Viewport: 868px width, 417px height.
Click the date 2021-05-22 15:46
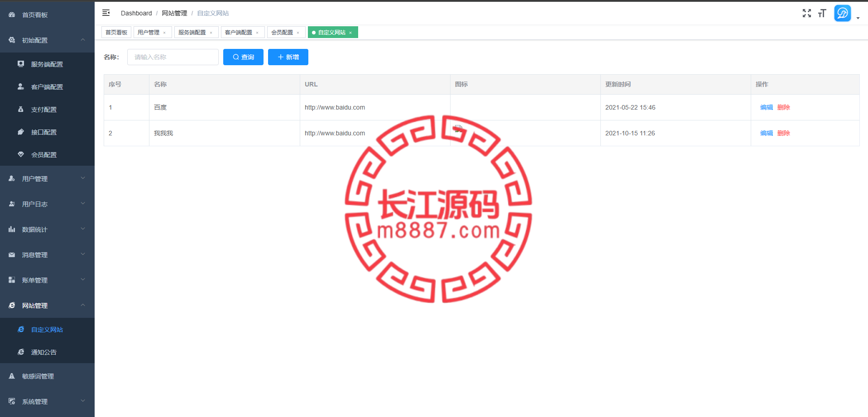click(630, 107)
